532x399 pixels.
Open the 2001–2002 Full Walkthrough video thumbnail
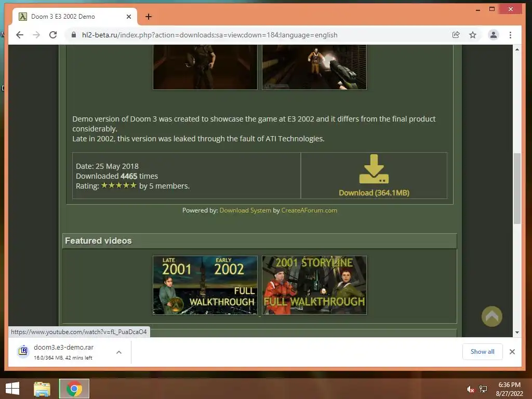coord(205,285)
